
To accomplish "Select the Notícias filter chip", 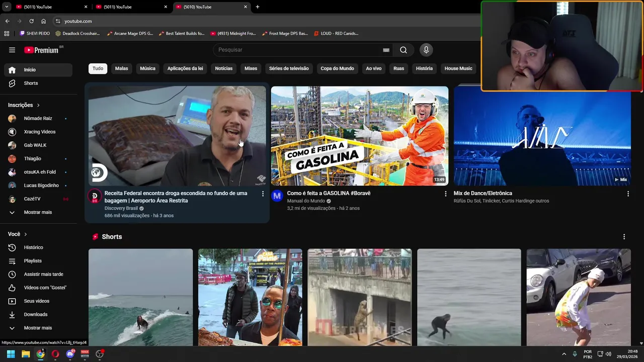I will [224, 68].
